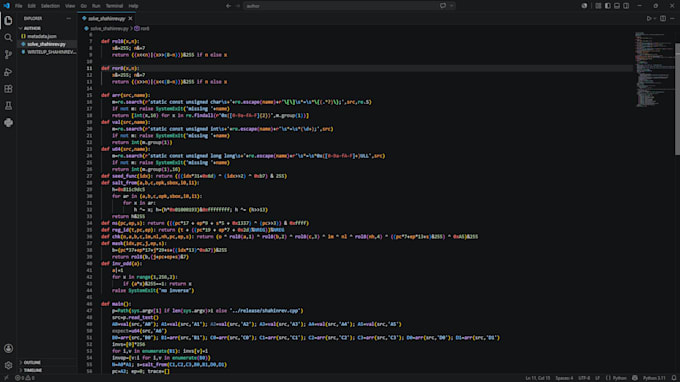Select the Python 3.11 interpreter
Viewport: 680px width, 382px height.
click(x=654, y=378)
